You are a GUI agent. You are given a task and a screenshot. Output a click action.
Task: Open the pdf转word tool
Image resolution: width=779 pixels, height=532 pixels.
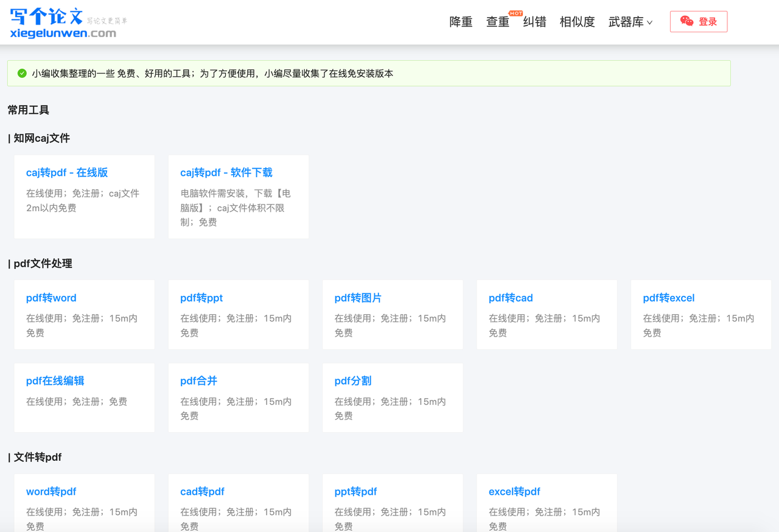point(51,298)
